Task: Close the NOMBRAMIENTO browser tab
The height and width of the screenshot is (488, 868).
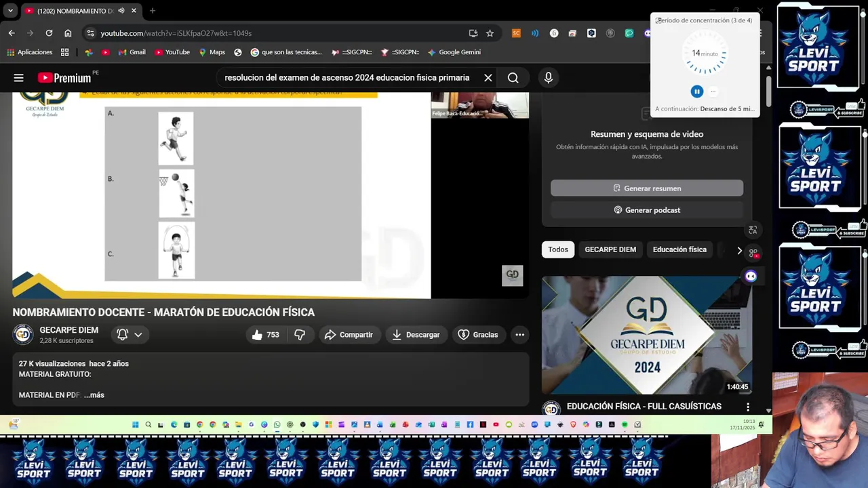Action: 134,11
